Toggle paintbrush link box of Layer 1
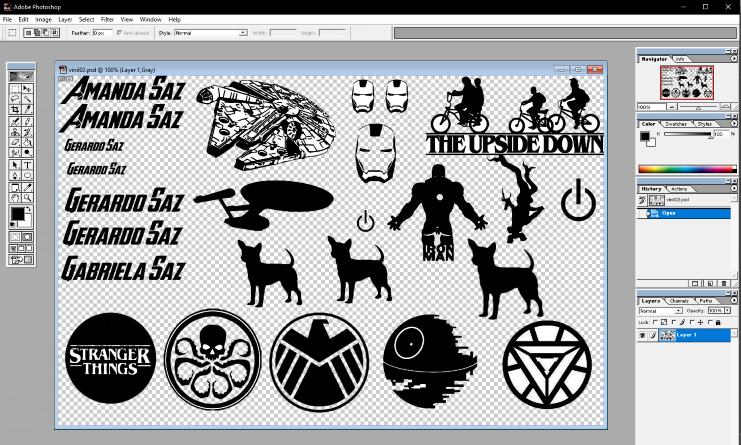The image size is (741, 445). pos(653,335)
